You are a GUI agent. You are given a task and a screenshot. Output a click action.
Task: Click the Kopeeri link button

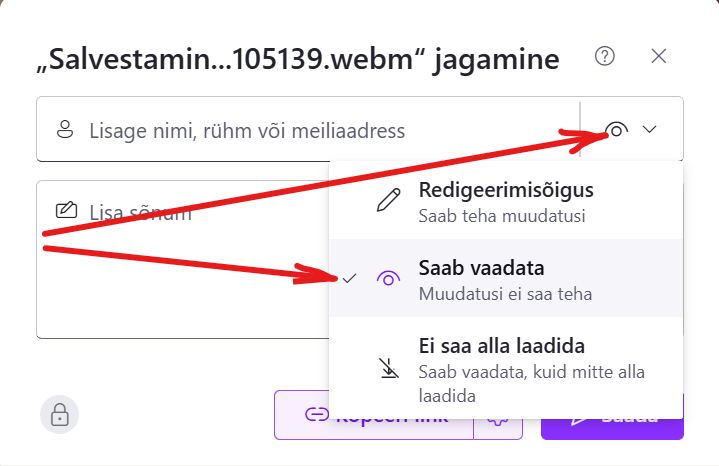(x=373, y=416)
